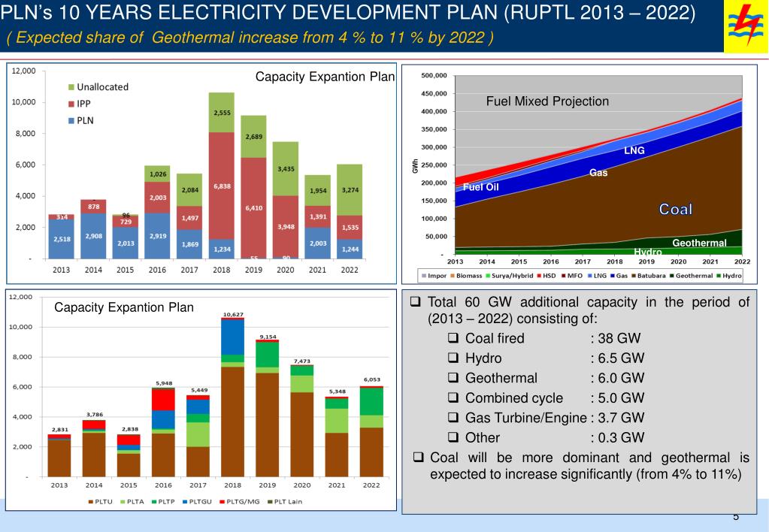Viewport: 769px width, 532px height.
Task: Click the '6,053' total above 2022 bar
Action: pos(372,379)
